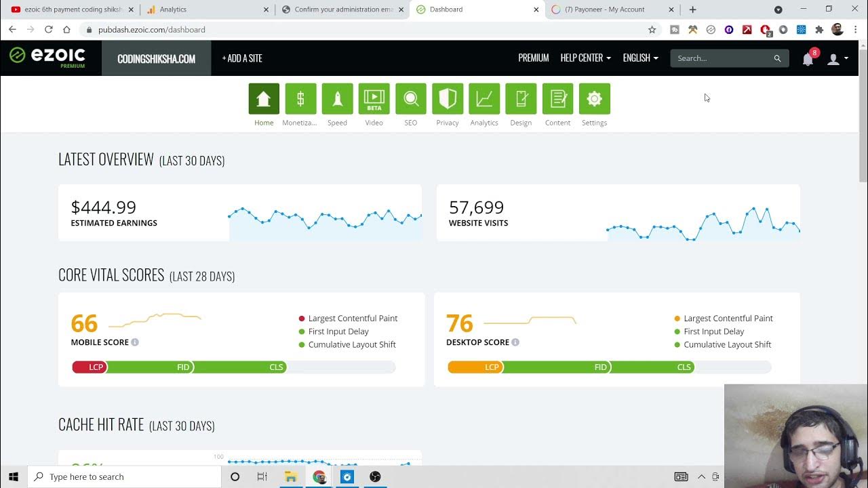Open the Video beta icon
This screenshot has width=868, height=488.
(x=374, y=99)
